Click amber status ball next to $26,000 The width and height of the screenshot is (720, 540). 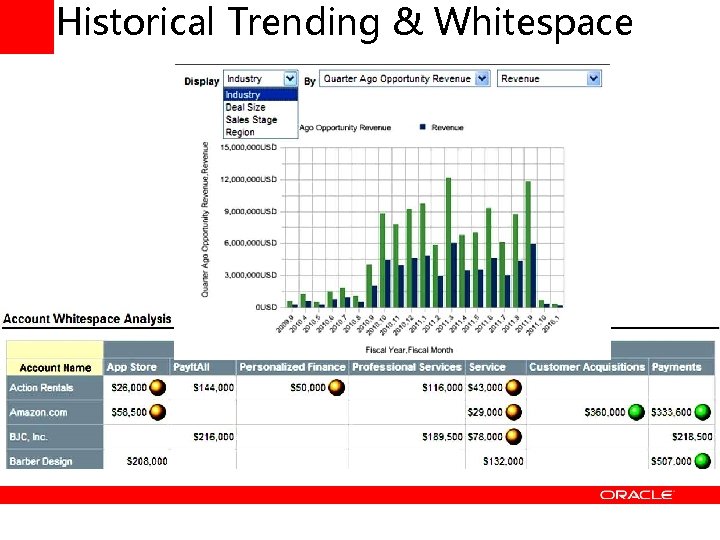click(x=158, y=388)
